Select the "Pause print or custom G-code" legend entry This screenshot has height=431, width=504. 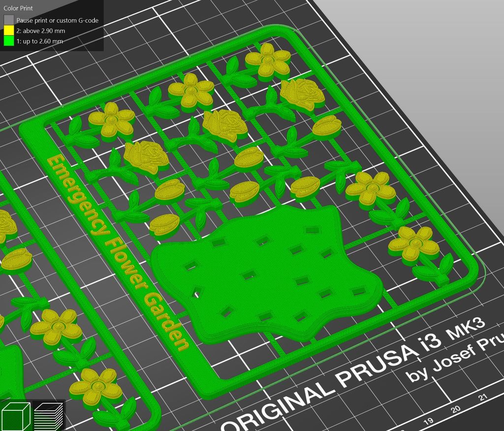coord(57,20)
